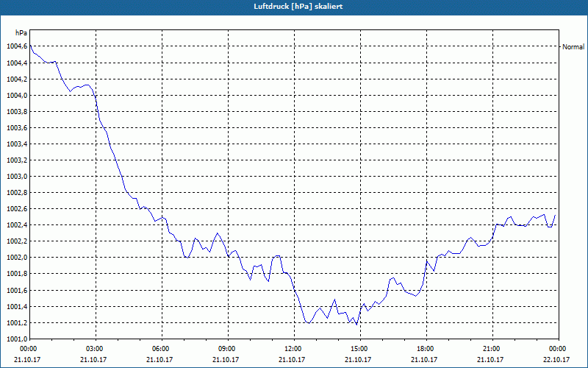588x368 pixels.
Task: Click the 21:00 time label
Action: pyautogui.click(x=490, y=349)
